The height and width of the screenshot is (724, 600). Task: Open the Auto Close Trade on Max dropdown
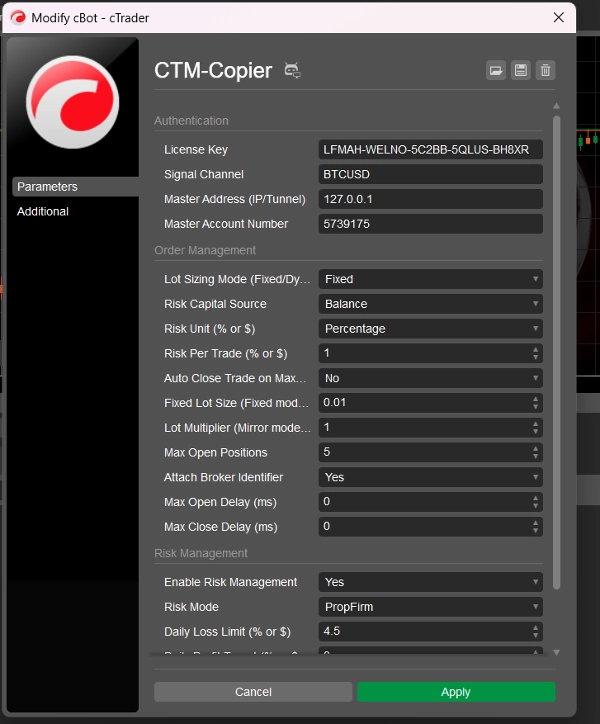click(430, 378)
